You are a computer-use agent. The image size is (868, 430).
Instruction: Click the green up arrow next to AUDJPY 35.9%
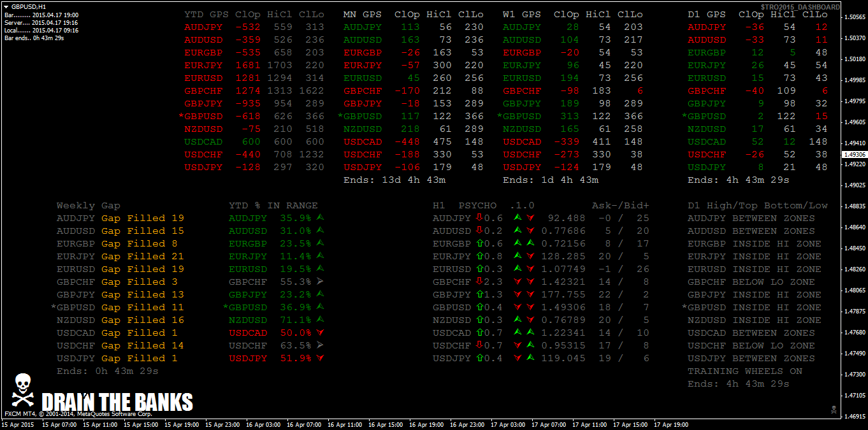[x=321, y=218]
